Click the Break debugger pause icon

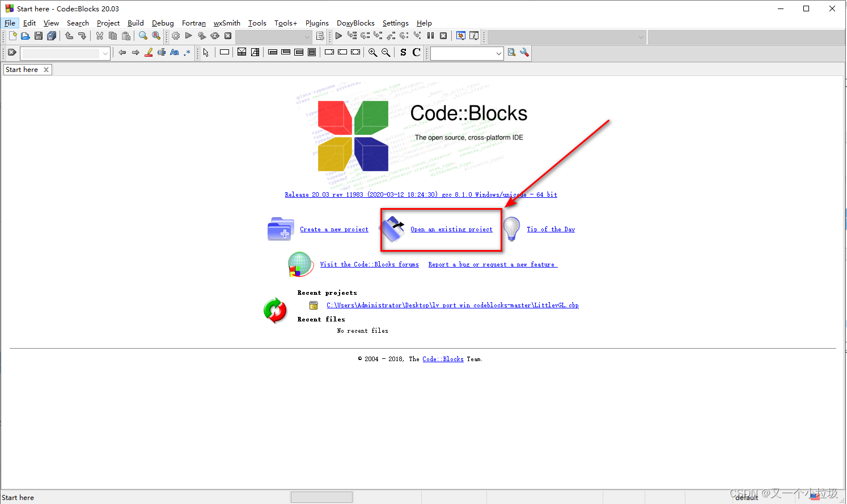[x=430, y=36]
